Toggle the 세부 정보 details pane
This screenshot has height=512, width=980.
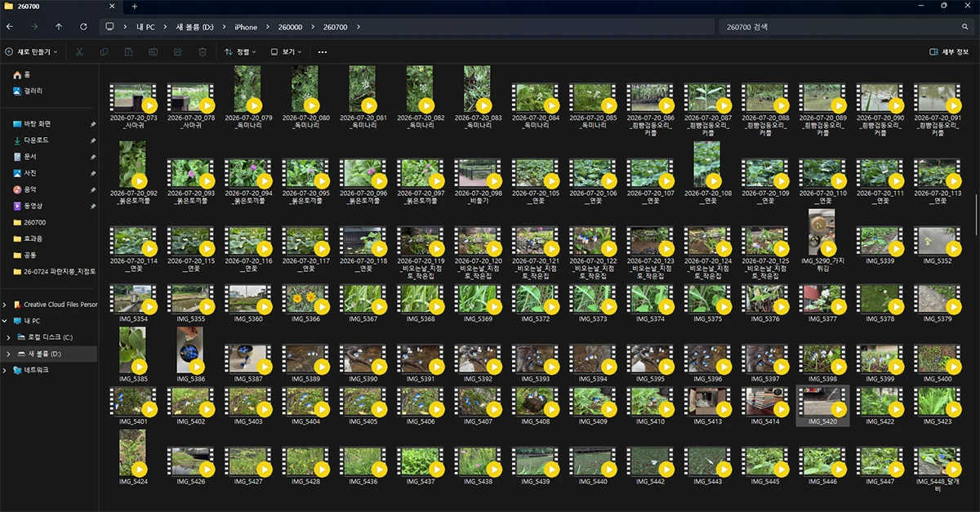coord(949,51)
